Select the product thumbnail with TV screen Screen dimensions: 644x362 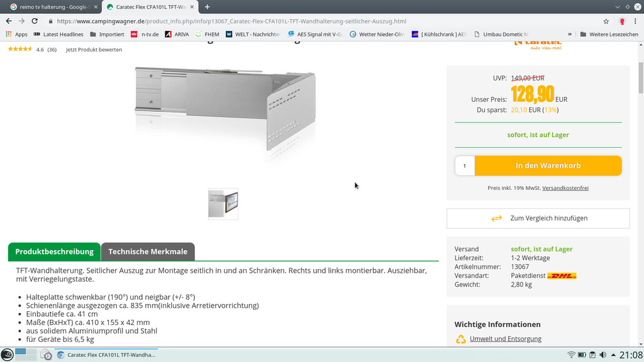pos(223,204)
